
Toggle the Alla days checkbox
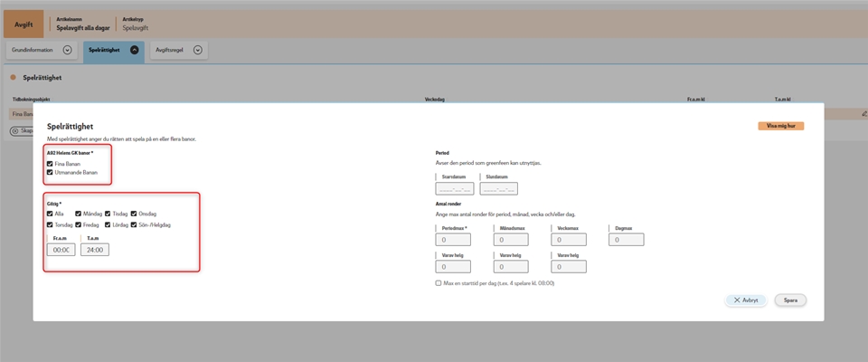50,214
